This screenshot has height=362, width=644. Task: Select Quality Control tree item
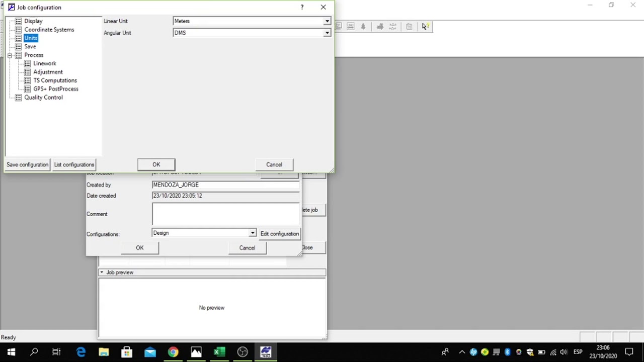point(43,98)
